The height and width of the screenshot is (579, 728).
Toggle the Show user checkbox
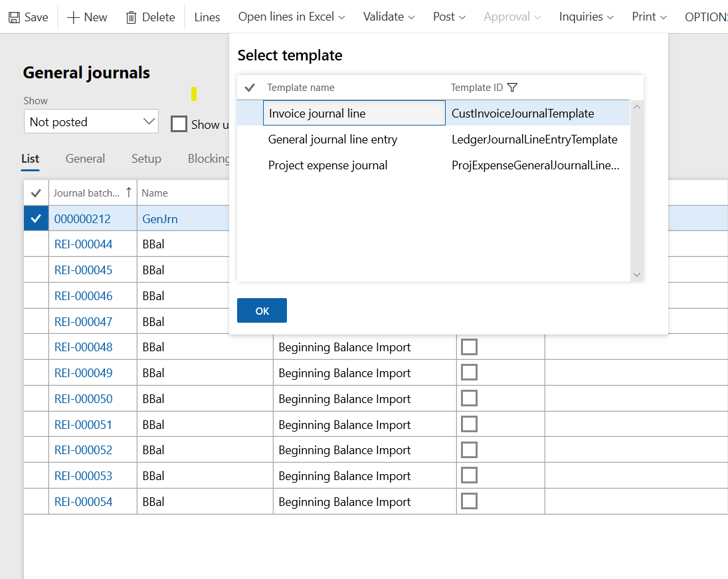tap(178, 124)
